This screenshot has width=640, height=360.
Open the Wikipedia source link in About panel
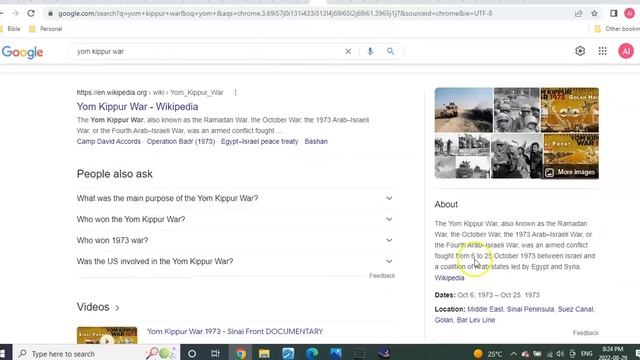click(x=449, y=278)
